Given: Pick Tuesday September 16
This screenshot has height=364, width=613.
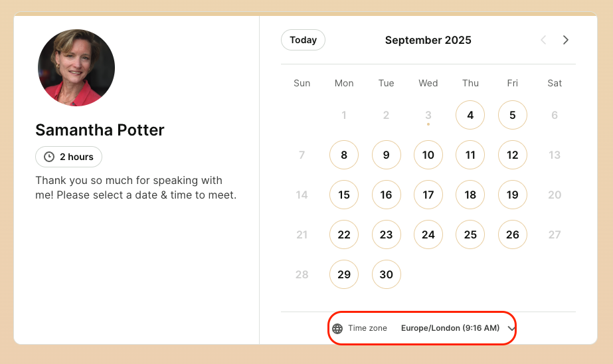Looking at the screenshot, I should tap(387, 195).
